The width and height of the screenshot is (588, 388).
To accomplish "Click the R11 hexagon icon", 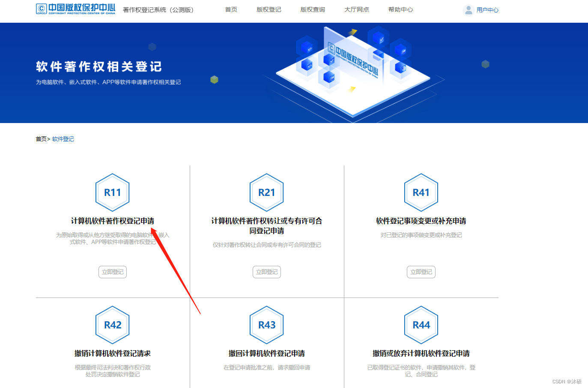I will coord(112,192).
